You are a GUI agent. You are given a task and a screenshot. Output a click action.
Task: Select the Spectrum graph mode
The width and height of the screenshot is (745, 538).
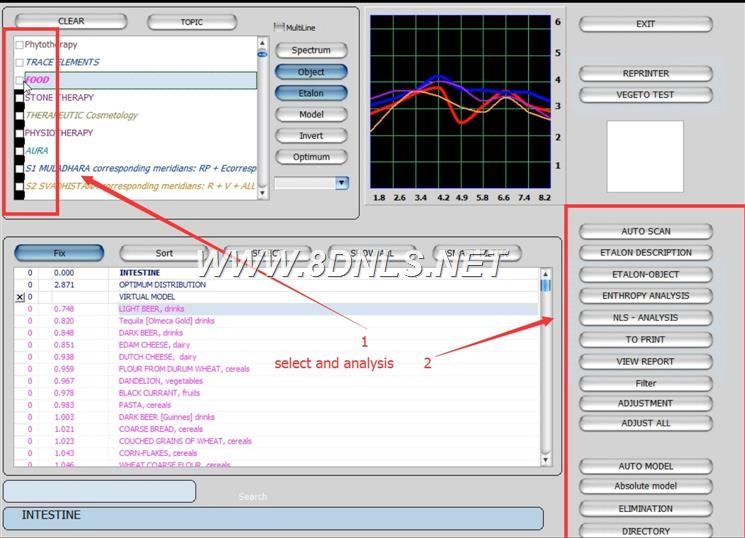(310, 51)
